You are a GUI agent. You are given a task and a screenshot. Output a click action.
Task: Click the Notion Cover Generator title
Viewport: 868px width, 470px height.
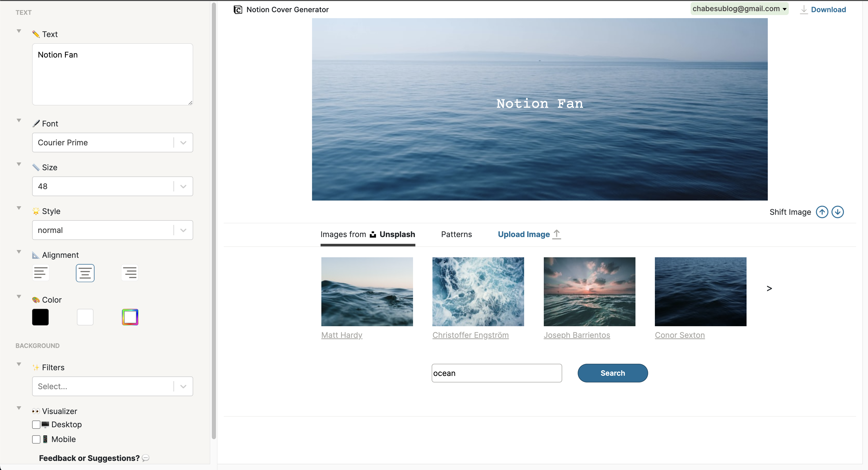click(287, 9)
